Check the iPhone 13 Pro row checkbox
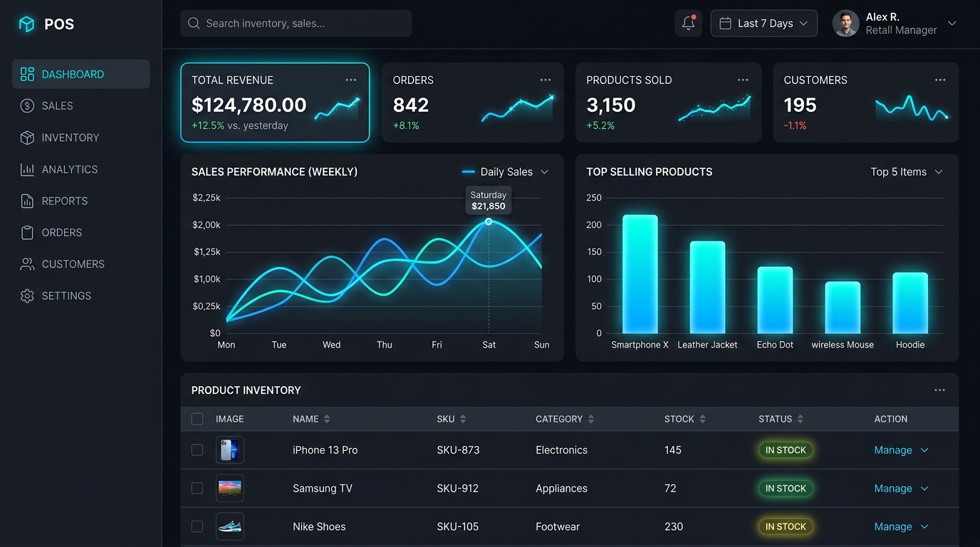Screen dimensions: 980x547 pyautogui.click(x=197, y=450)
